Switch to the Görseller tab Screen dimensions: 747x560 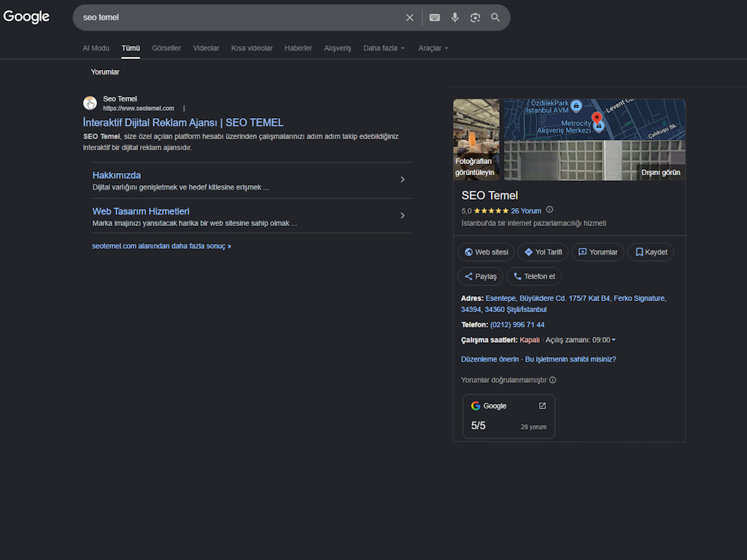coord(166,48)
